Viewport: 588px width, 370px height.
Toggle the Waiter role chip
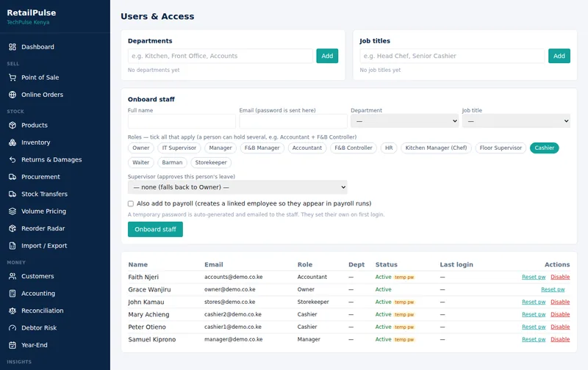coord(141,162)
